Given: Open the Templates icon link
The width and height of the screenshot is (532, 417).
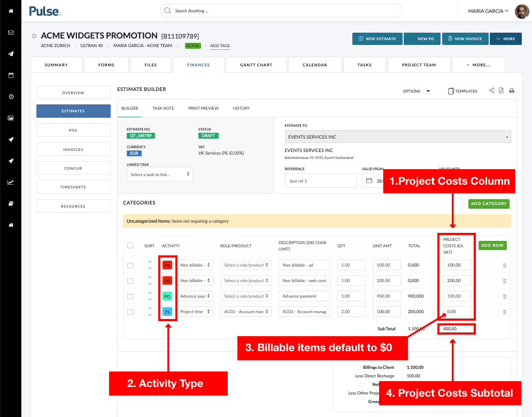Looking at the screenshot, I should pos(463,91).
